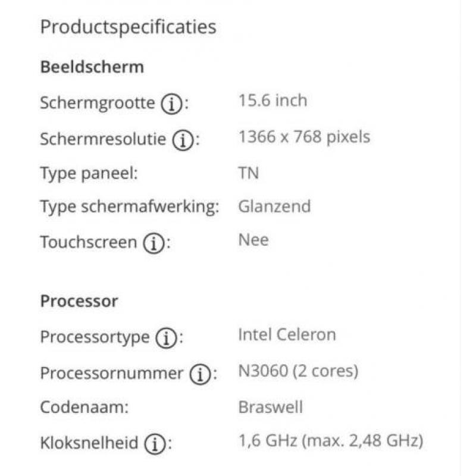Select the Glanzend finish value
Screen dimensions: 476x476
pyautogui.click(x=274, y=206)
